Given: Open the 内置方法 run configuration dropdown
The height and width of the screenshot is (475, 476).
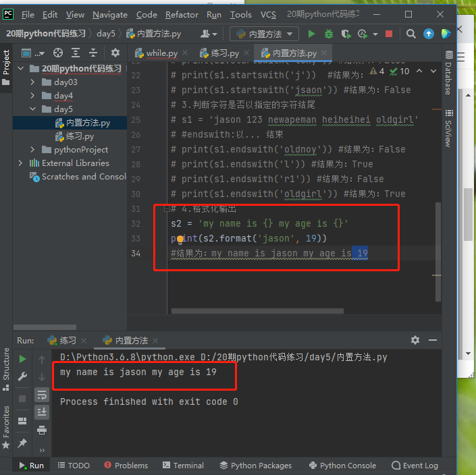Looking at the screenshot, I should coord(264,34).
